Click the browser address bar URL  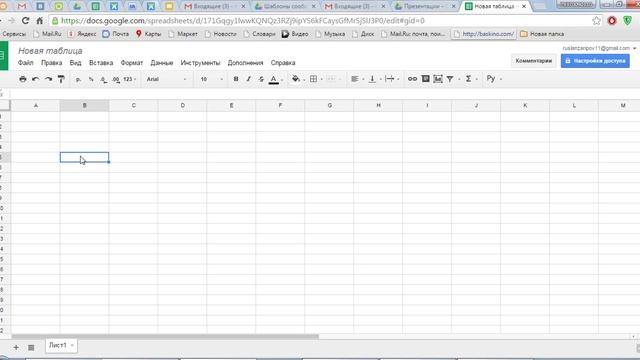[243, 20]
